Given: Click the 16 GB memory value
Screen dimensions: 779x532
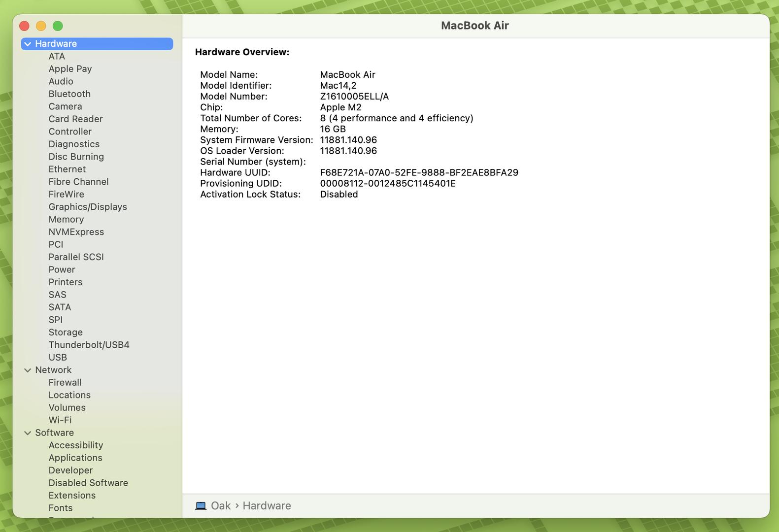Looking at the screenshot, I should [333, 129].
